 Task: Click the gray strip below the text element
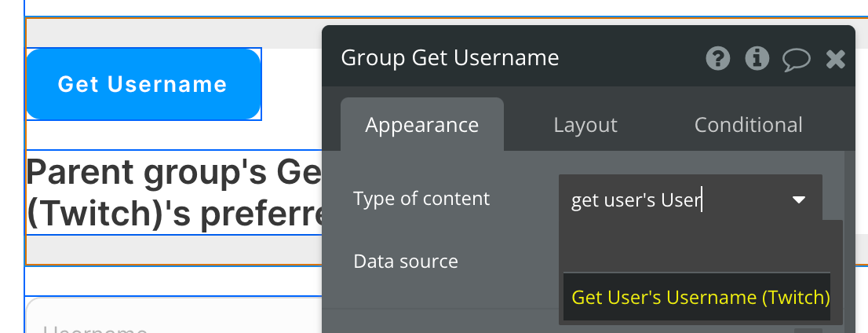click(x=173, y=249)
